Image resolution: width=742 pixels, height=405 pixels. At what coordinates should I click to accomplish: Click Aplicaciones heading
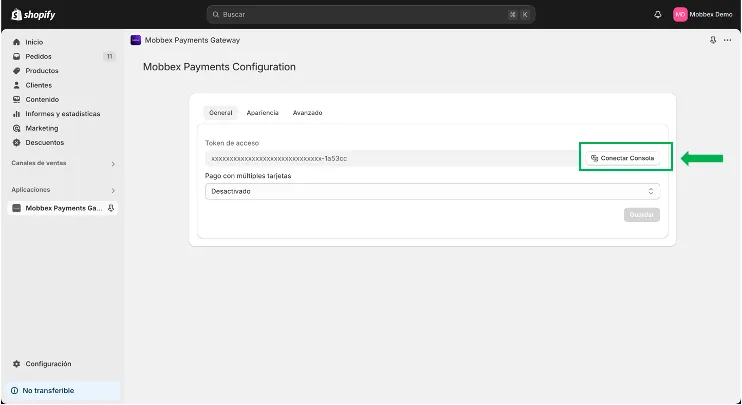coord(31,189)
